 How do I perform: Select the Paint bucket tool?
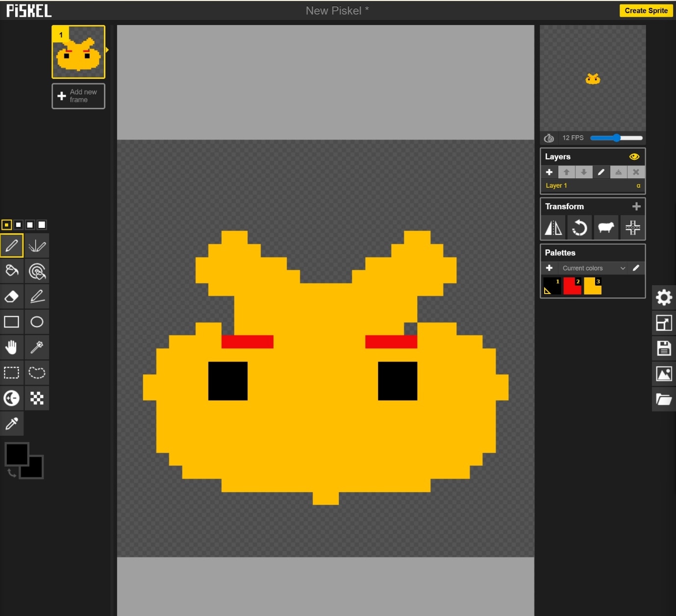point(12,271)
